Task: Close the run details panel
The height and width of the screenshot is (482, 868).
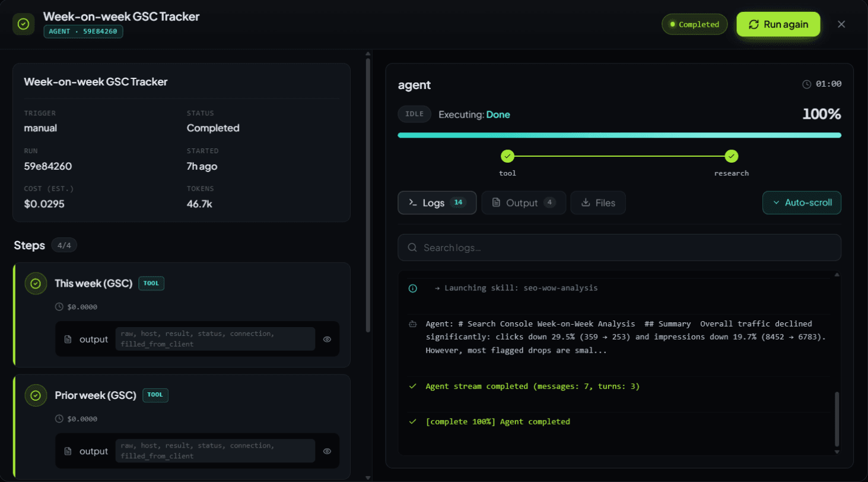Action: click(x=841, y=24)
